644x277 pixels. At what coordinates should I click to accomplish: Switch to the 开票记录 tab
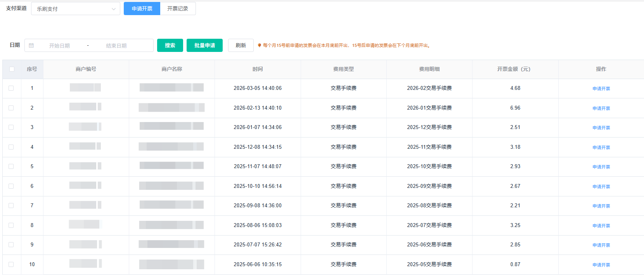178,9
